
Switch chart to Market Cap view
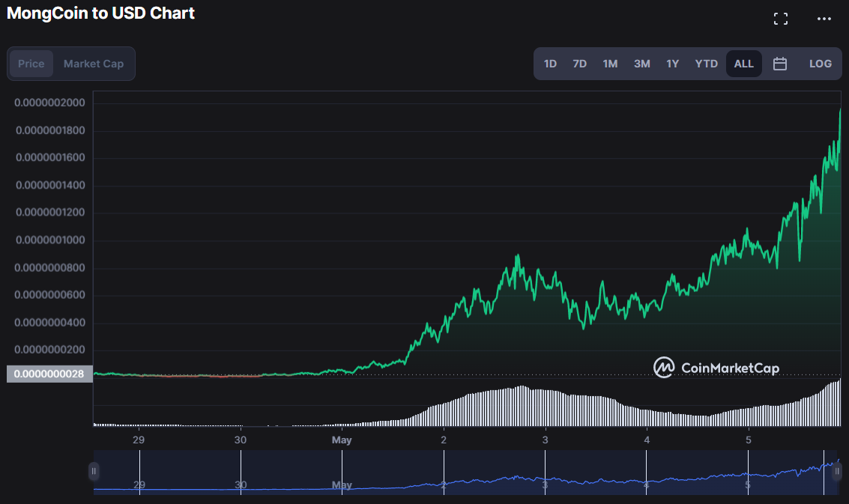93,64
